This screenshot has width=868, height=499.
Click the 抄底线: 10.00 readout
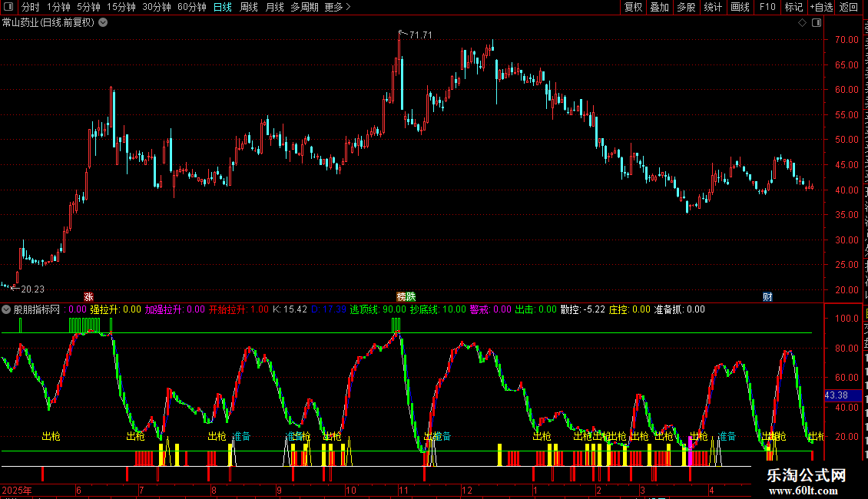[x=438, y=310]
